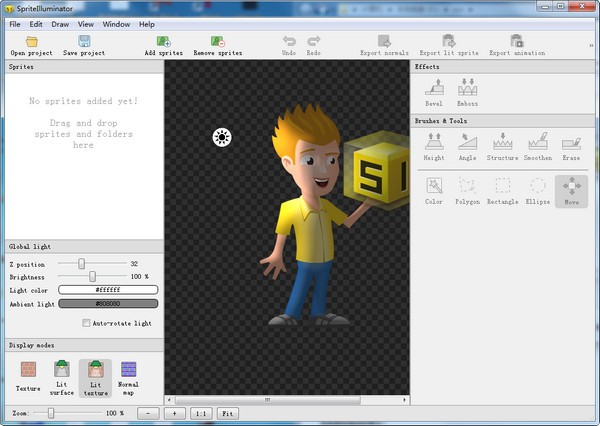Choose the Angle brush tool
The image size is (600, 426).
pyautogui.click(x=468, y=144)
